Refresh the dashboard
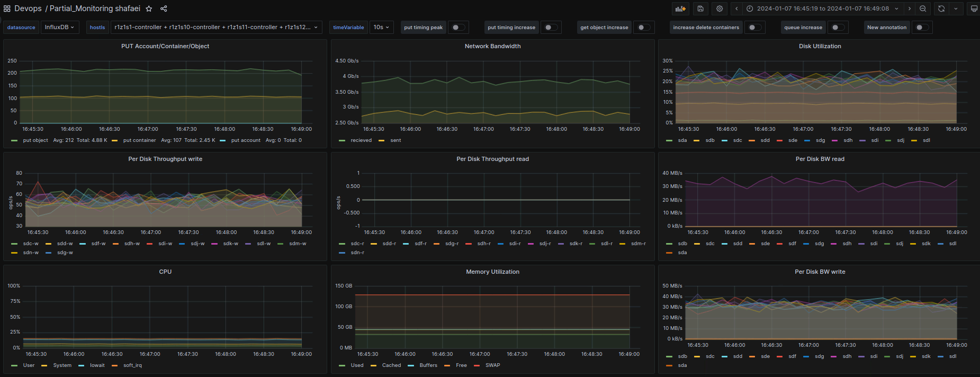This screenshot has width=980, height=377. tap(941, 8)
